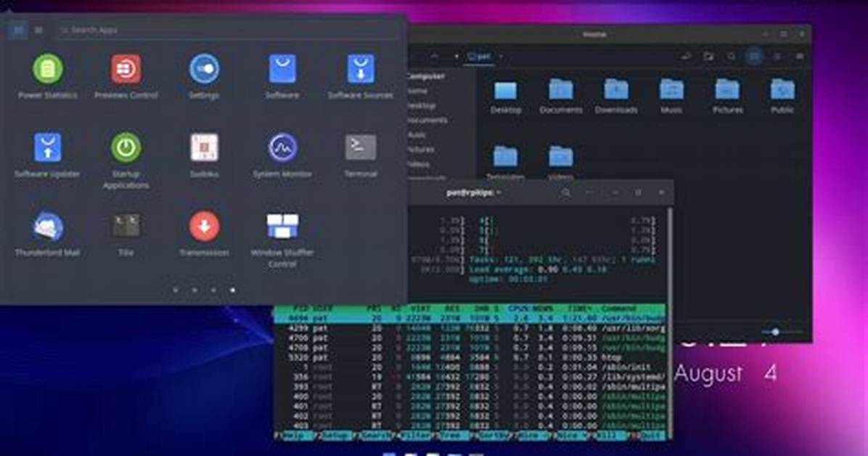This screenshot has height=456, width=868.
Task: Go to first app menu page dot
Action: (x=176, y=290)
